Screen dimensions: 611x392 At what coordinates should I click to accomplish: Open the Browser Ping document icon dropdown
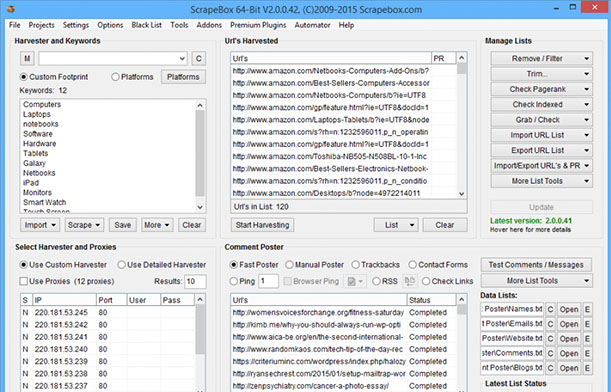pos(355,281)
